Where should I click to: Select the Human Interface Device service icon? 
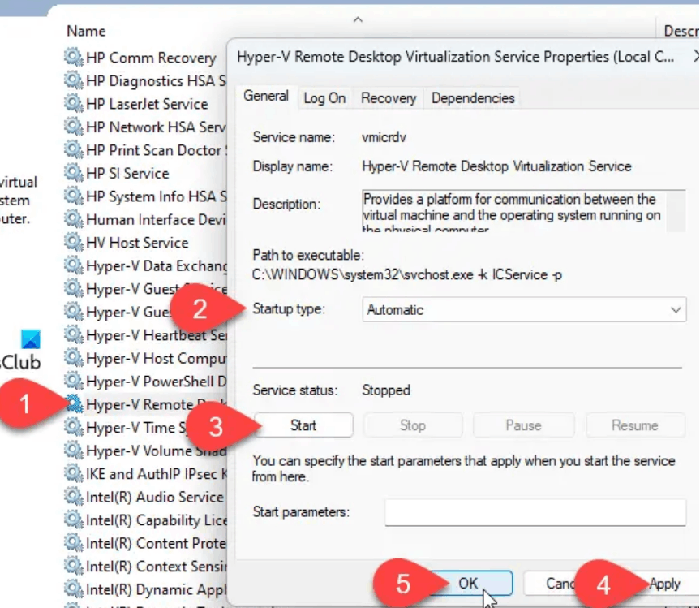point(73,219)
